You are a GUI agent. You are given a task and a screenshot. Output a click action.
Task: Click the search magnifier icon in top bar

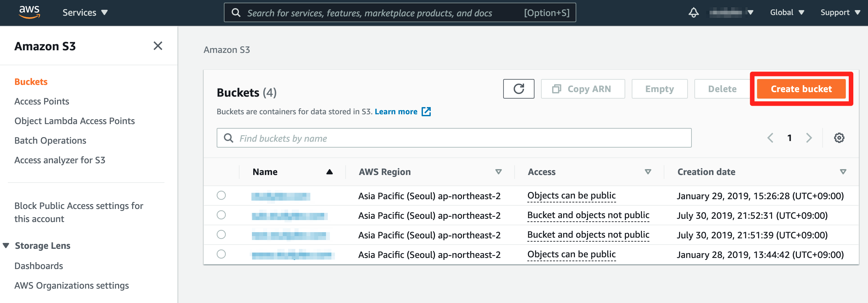point(236,13)
